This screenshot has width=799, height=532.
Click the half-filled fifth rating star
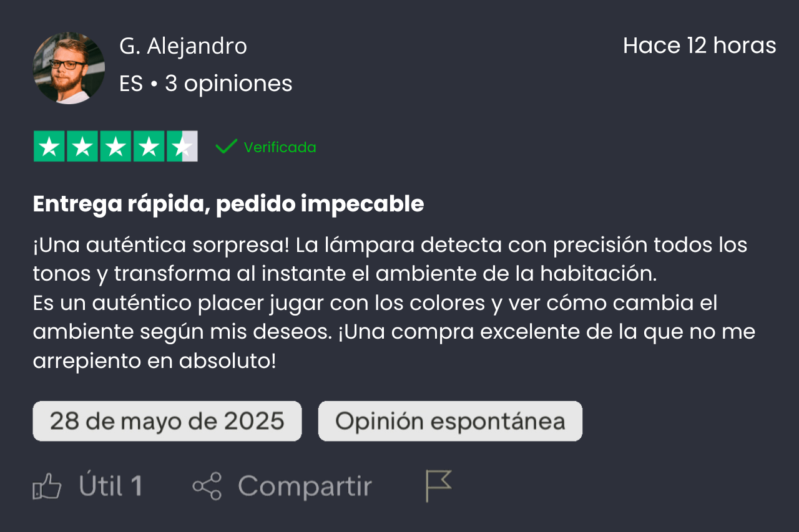(182, 147)
